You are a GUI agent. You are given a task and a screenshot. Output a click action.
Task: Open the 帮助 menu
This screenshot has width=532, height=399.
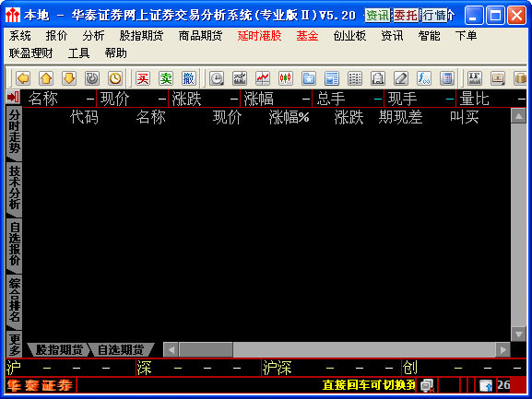pyautogui.click(x=115, y=53)
